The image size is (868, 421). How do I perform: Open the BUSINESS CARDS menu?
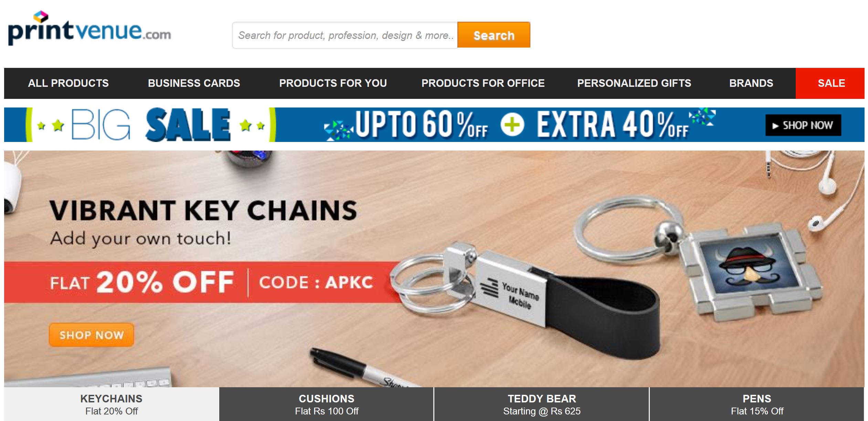click(x=194, y=83)
